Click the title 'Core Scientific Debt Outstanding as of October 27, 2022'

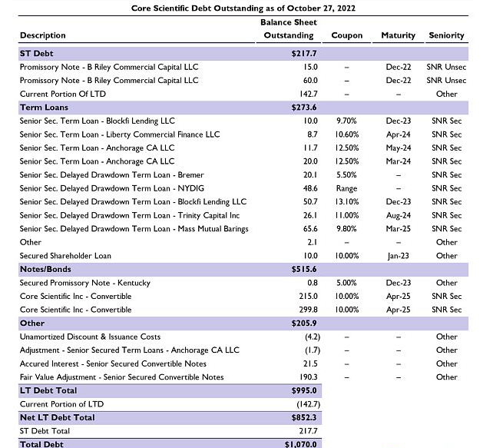coord(243,8)
